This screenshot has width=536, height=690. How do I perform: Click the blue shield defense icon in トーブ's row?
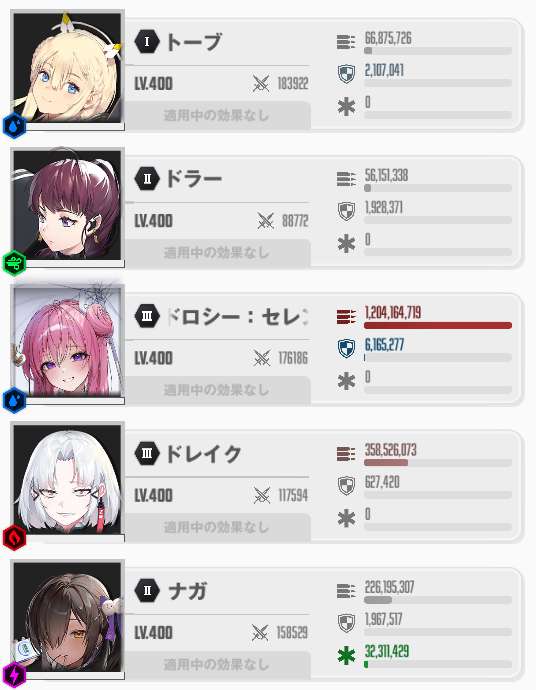coord(346,74)
